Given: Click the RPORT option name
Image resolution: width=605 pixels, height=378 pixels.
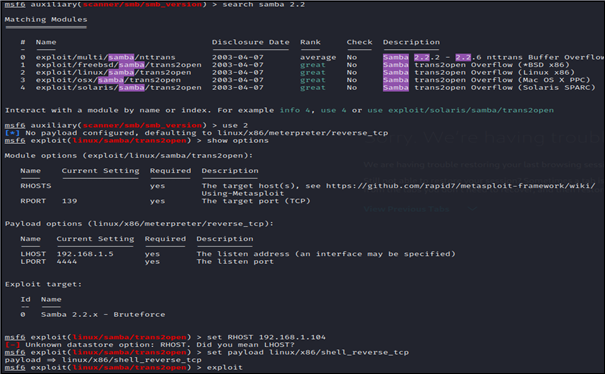Looking at the screenshot, I should click(33, 201).
